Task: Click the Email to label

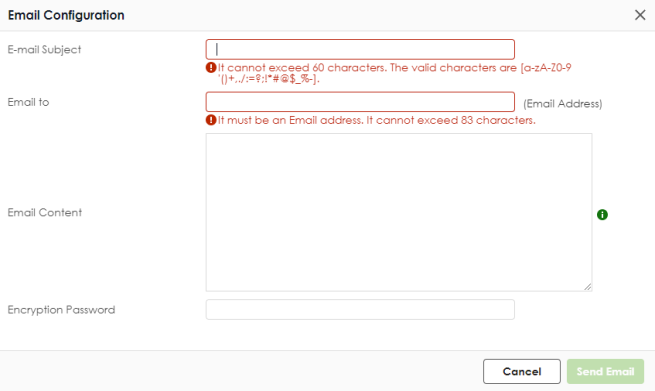Action: 28,102
